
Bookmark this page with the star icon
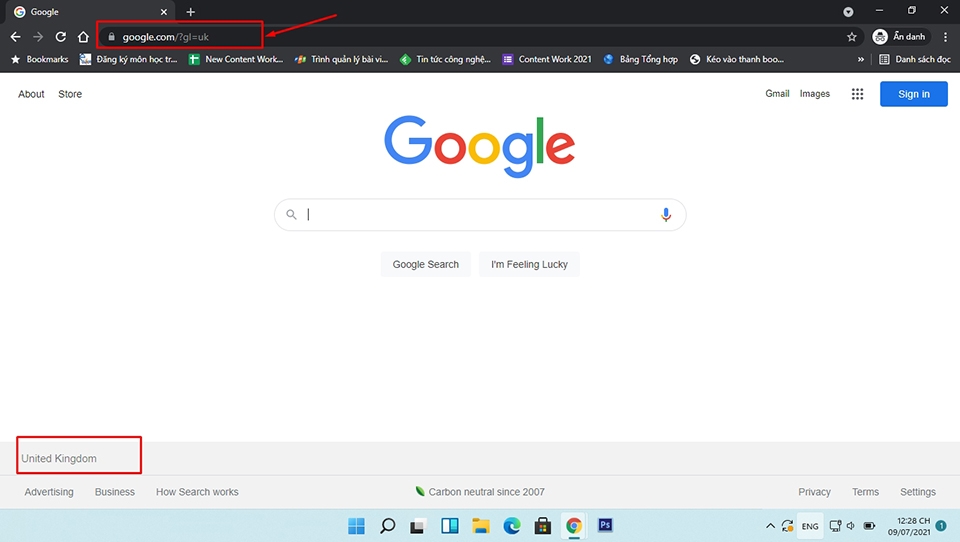click(x=852, y=37)
